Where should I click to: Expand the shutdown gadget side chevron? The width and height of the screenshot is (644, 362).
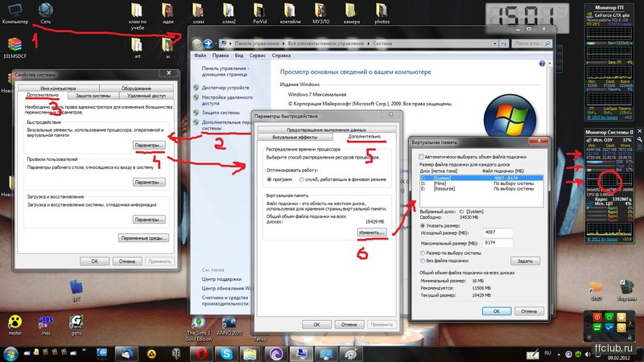(x=630, y=323)
